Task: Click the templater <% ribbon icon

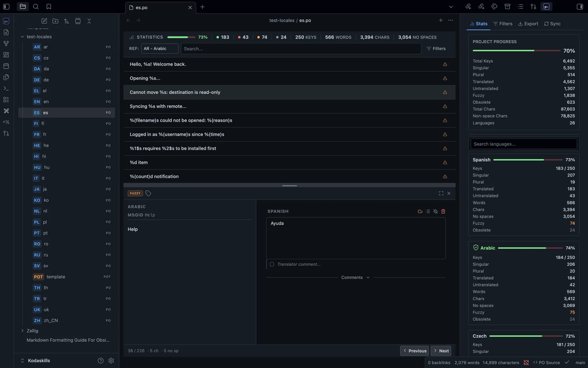Action: [x=6, y=122]
